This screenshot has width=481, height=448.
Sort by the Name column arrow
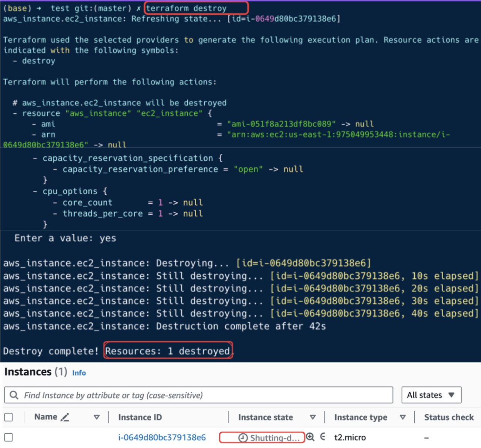(97, 417)
